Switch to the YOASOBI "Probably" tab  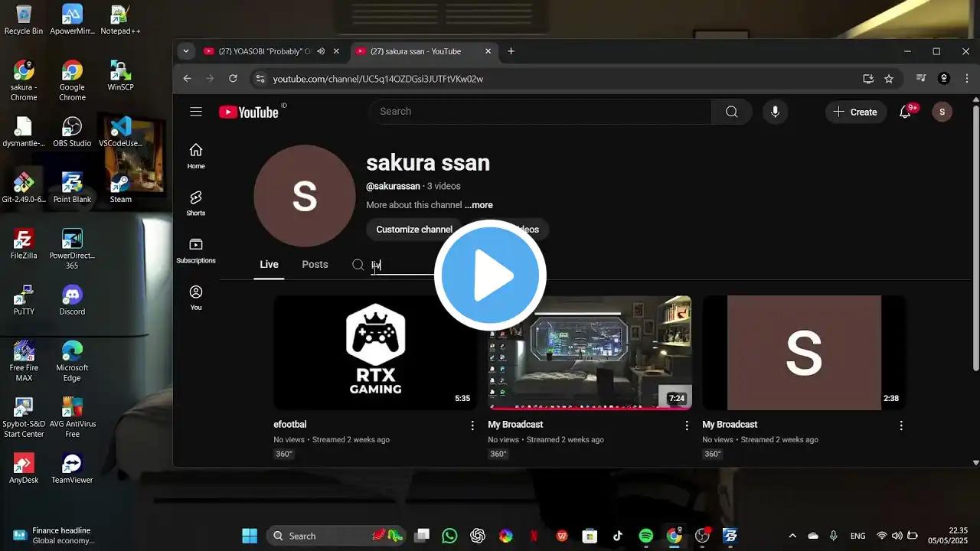point(265,51)
